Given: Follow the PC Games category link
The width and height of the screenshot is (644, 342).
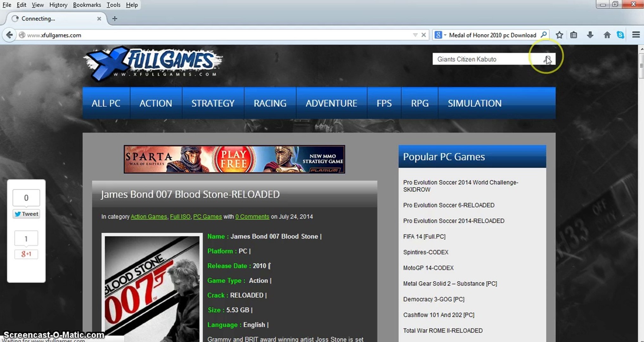Looking at the screenshot, I should click(x=207, y=217).
